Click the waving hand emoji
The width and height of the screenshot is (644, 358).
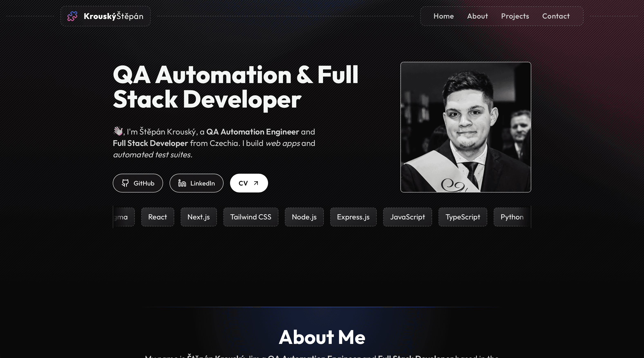[x=118, y=131]
